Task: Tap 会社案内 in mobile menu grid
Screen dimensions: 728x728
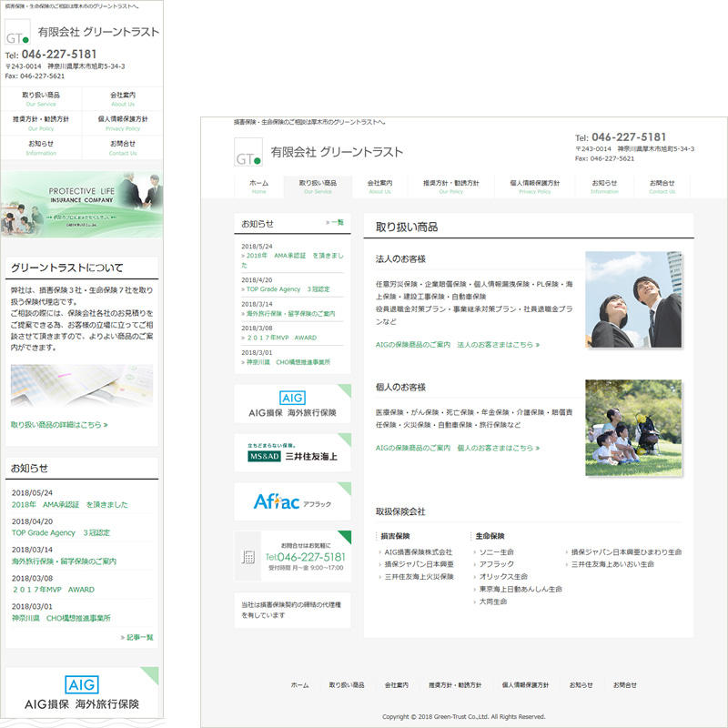Action: point(123,99)
